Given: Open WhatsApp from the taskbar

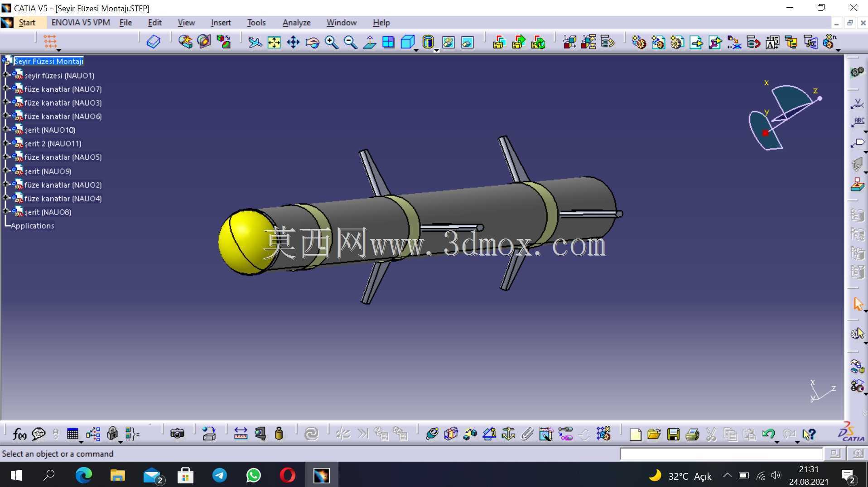Looking at the screenshot, I should [x=254, y=475].
